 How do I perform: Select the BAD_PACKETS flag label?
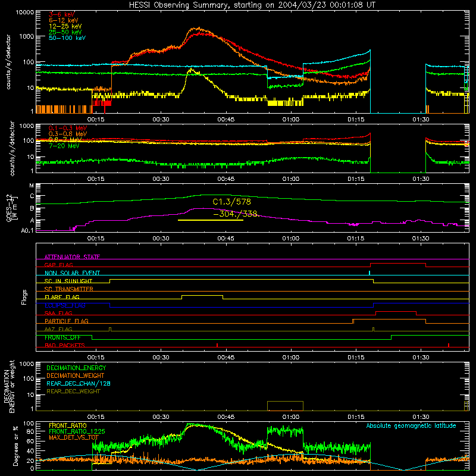[x=65, y=345]
